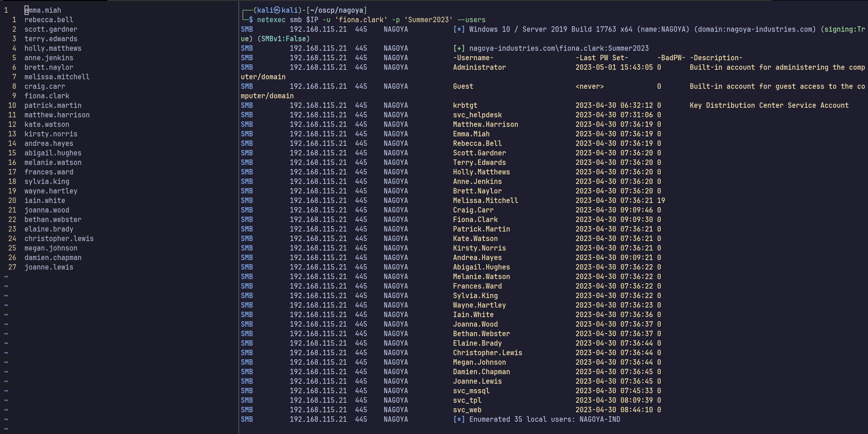
Task: Click the svc_helpdesk account name
Action: coord(477,115)
